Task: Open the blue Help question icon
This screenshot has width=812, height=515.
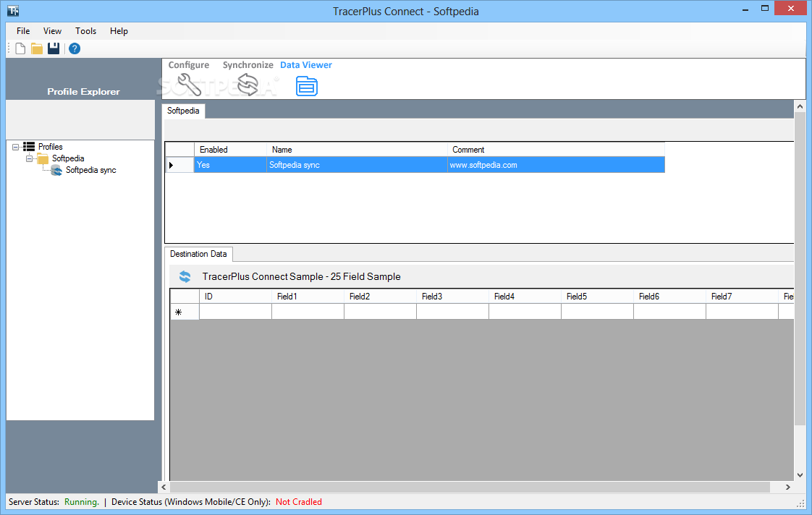Action: click(75, 48)
